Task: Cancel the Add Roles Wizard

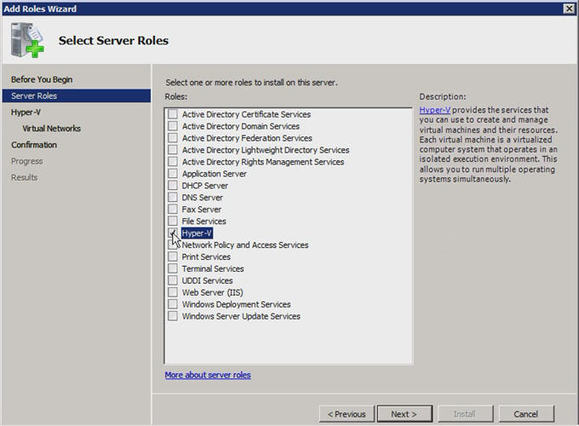Action: [x=526, y=414]
